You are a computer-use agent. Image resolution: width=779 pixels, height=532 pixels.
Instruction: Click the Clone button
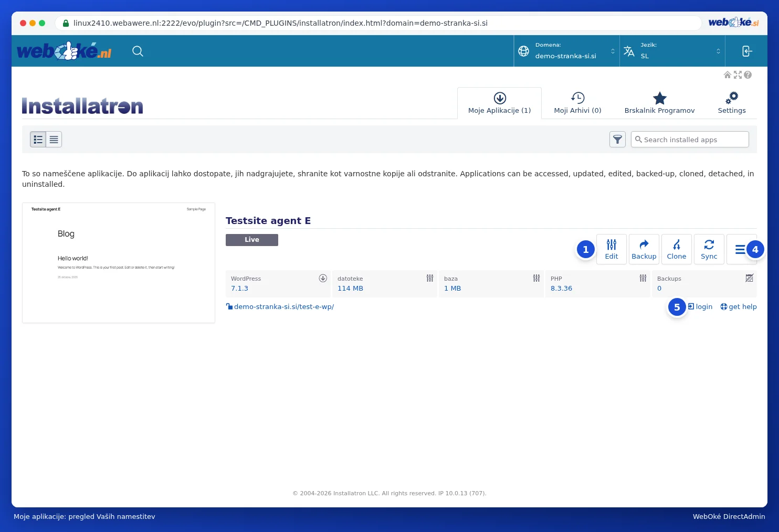pos(677,249)
